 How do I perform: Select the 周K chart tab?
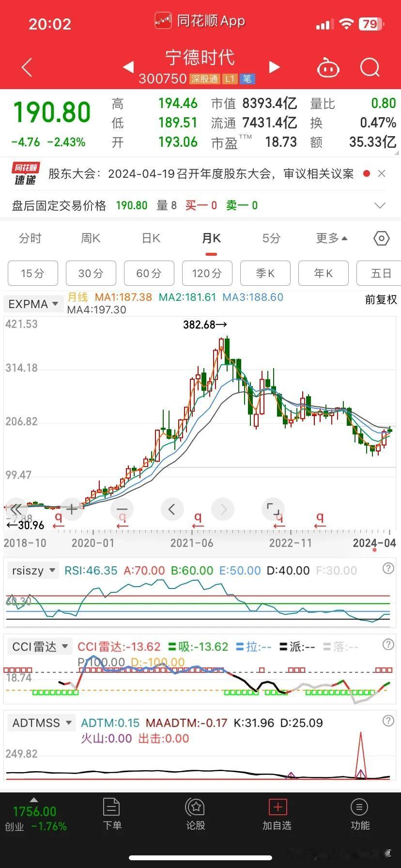91,238
